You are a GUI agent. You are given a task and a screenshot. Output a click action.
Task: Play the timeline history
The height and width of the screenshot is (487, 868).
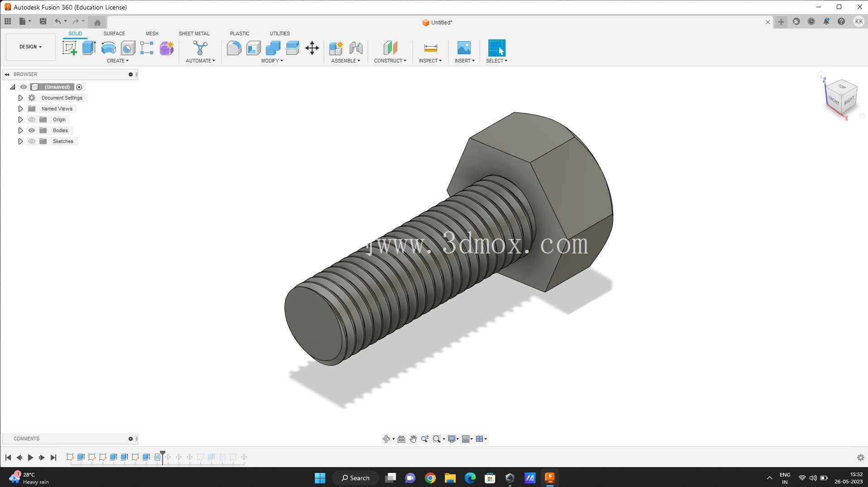point(30,458)
